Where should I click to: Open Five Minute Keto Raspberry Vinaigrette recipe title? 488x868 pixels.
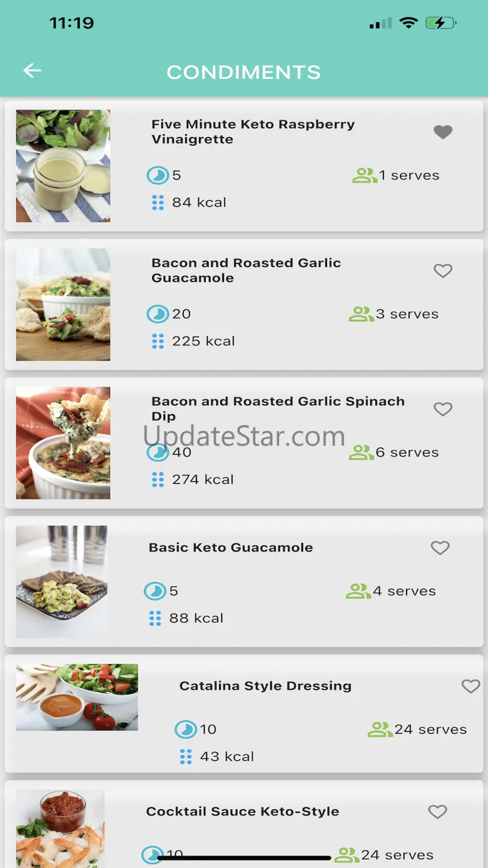point(253,131)
